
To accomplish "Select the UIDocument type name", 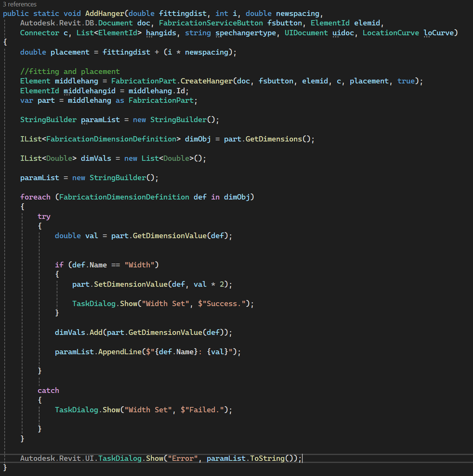I will 306,33.
